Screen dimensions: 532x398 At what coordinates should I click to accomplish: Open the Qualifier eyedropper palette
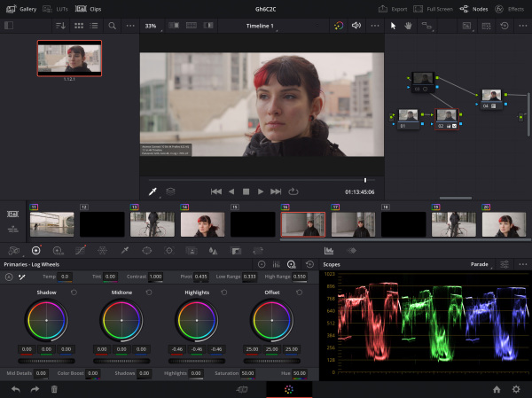coord(125,250)
